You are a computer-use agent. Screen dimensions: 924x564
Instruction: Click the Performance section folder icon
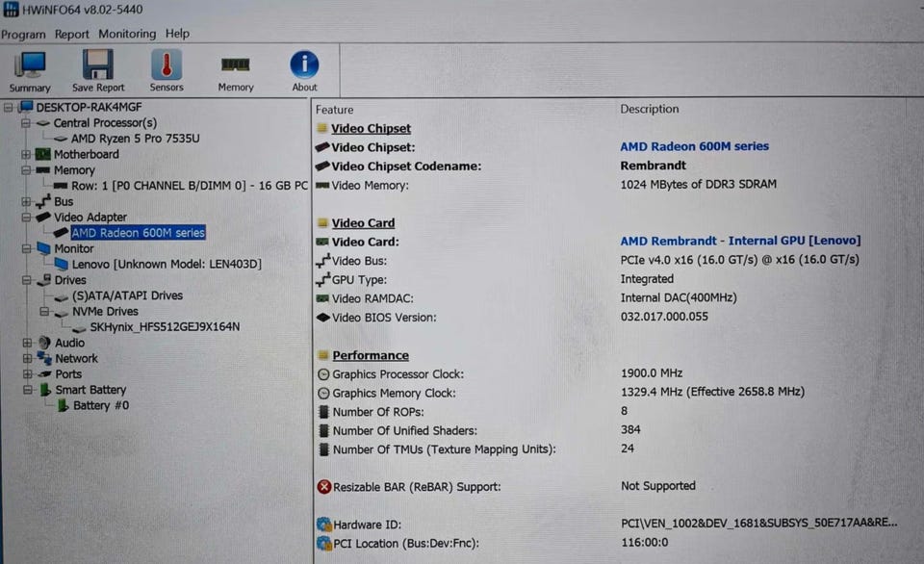tap(323, 355)
